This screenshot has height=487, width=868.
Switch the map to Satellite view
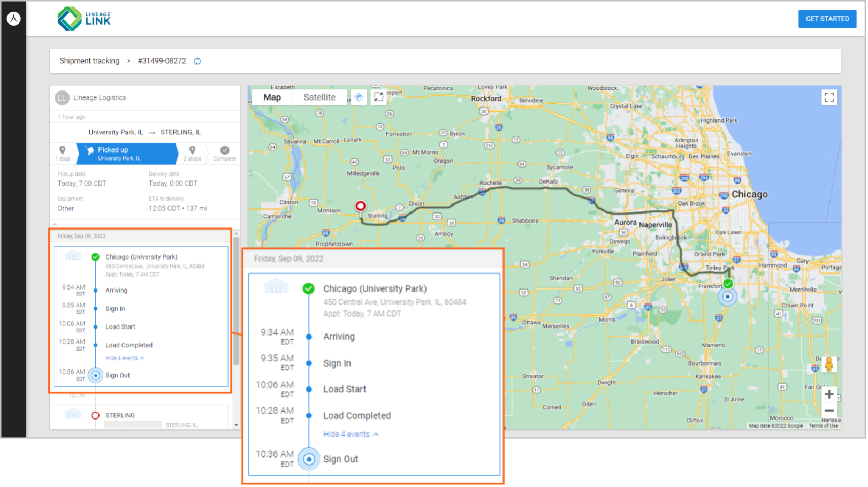pyautogui.click(x=319, y=97)
